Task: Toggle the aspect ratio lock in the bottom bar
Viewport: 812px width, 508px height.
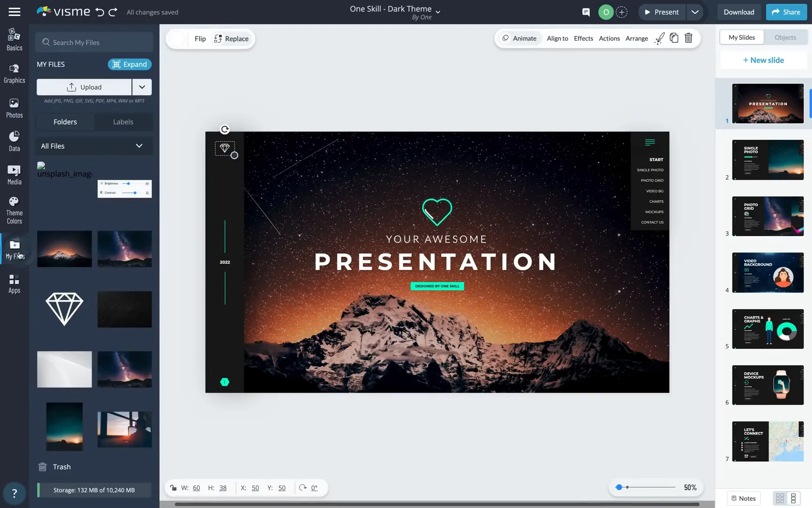Action: coord(173,488)
